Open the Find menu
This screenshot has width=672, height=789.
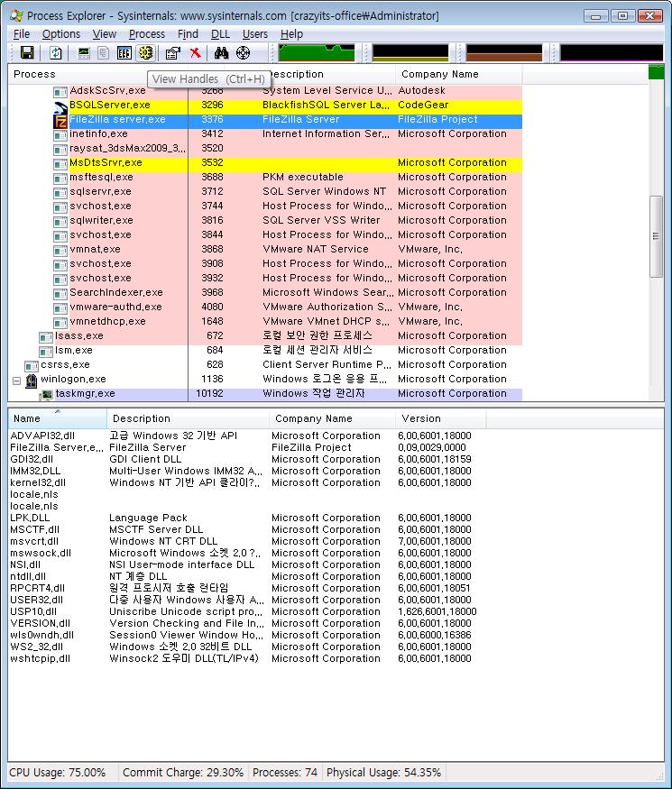(188, 34)
